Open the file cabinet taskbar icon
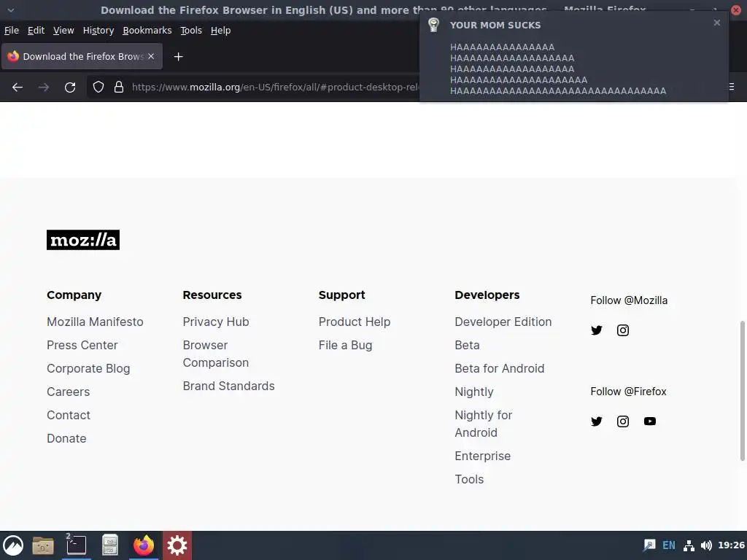747x560 pixels. click(x=110, y=545)
